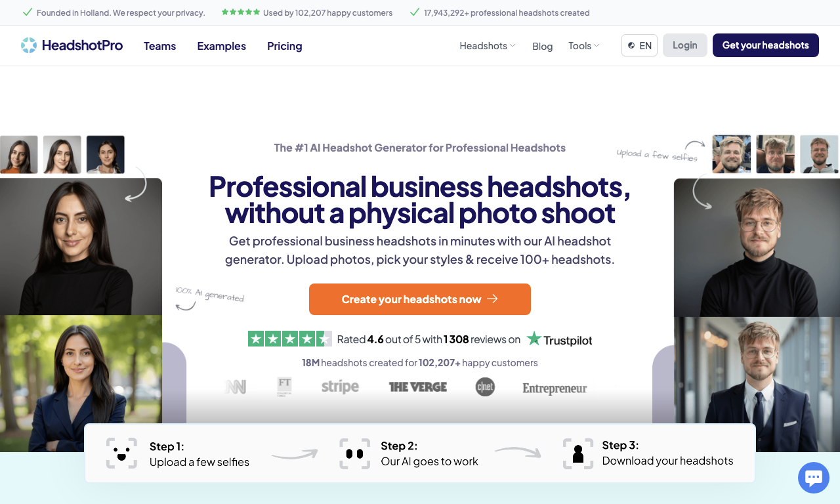Click the Step 1 smiley face icon
The image size is (840, 504).
[121, 453]
